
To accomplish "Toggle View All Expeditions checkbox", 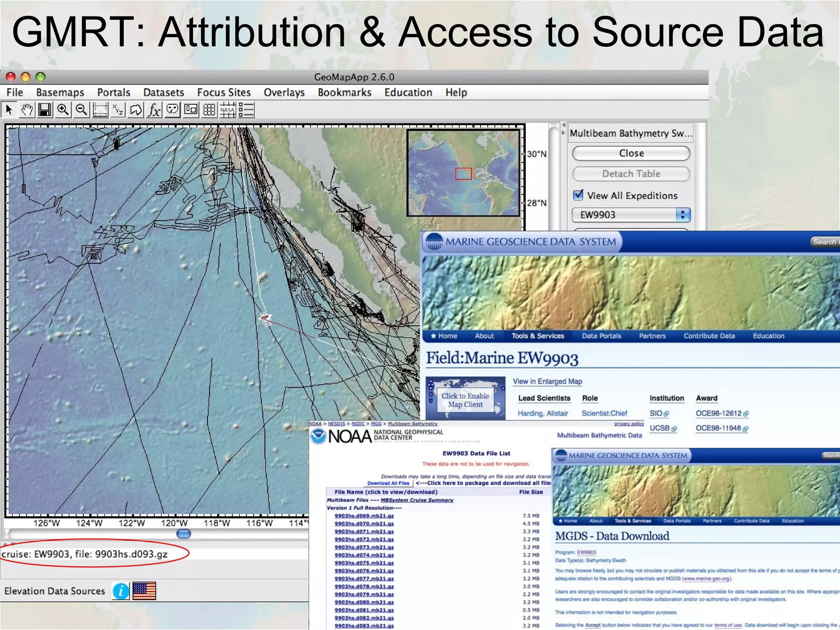I will (x=578, y=195).
